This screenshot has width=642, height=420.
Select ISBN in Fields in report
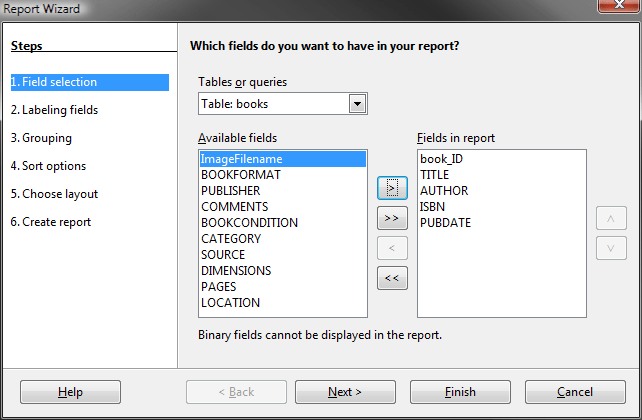433,207
